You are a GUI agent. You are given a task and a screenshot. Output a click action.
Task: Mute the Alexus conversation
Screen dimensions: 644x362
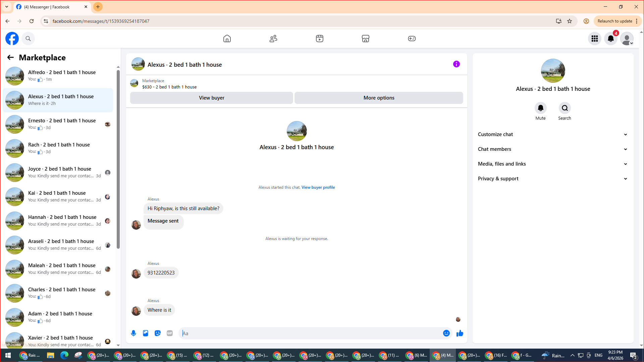point(541,108)
